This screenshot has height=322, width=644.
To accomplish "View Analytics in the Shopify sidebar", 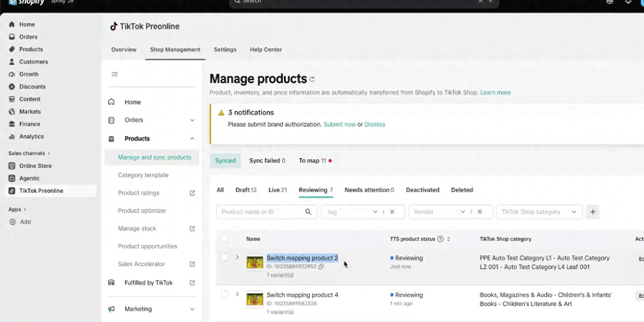I will (31, 136).
